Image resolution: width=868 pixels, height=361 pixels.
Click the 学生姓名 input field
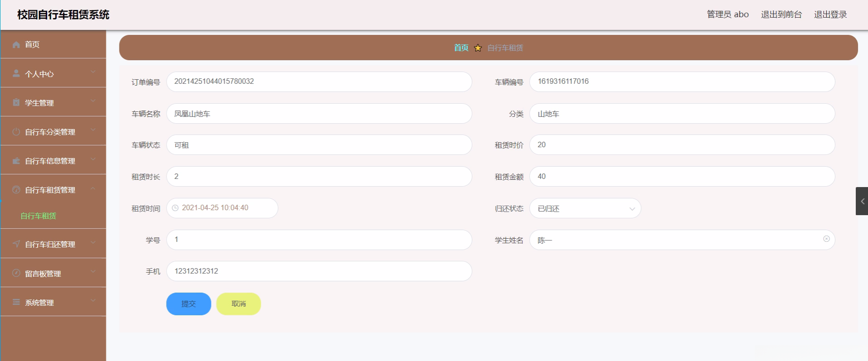tap(682, 240)
